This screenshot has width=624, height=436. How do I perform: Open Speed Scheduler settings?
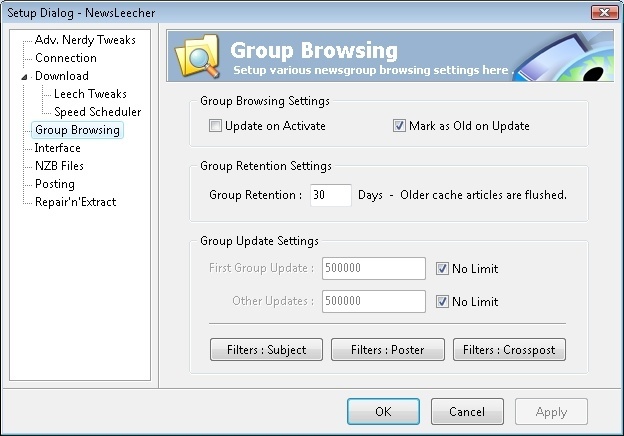[98, 112]
